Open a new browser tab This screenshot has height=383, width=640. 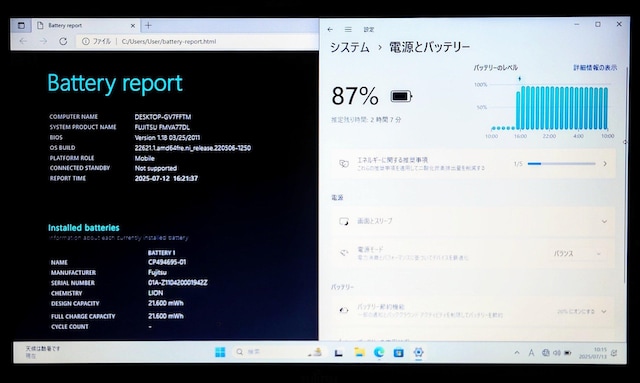point(148,25)
